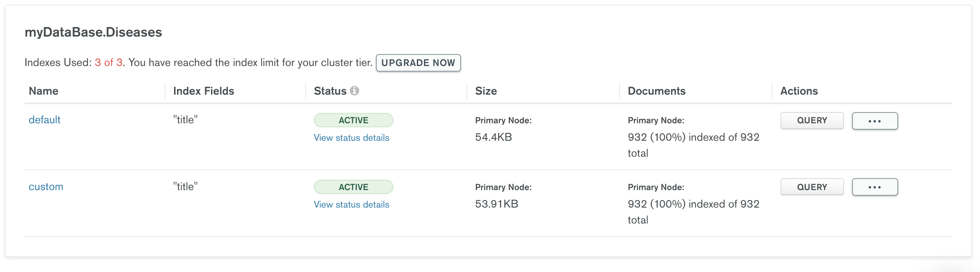Image resolution: width=980 pixels, height=272 pixels.
Task: Open the default index link
Action: click(45, 120)
